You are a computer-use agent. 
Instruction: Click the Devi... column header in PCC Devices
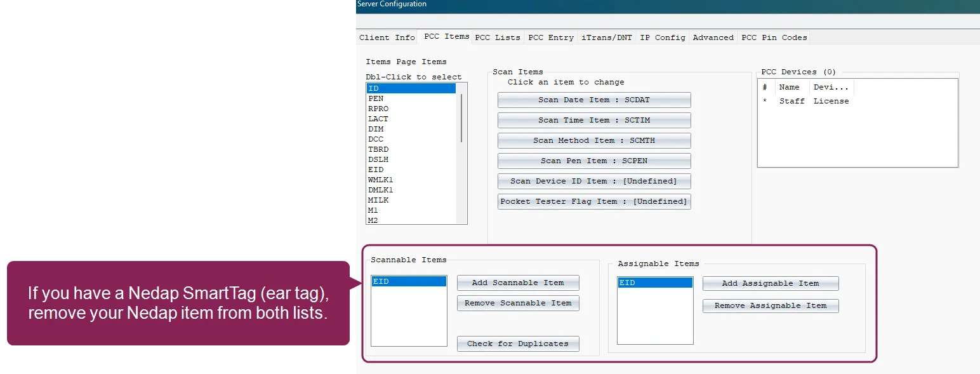point(831,87)
